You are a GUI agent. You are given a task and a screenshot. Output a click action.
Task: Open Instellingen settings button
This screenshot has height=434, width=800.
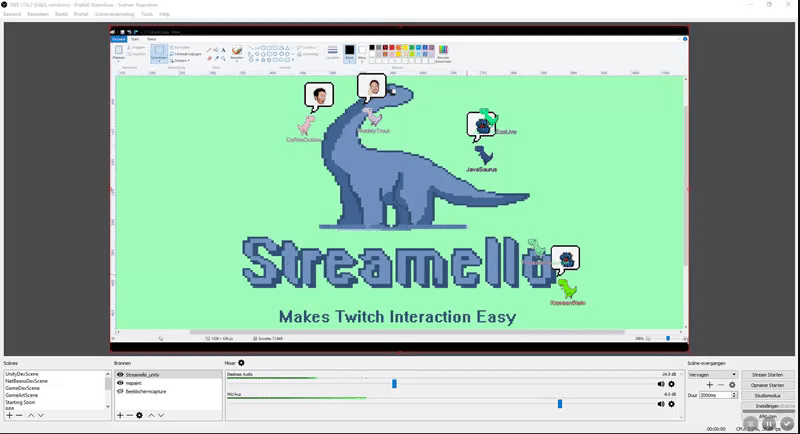point(767,406)
